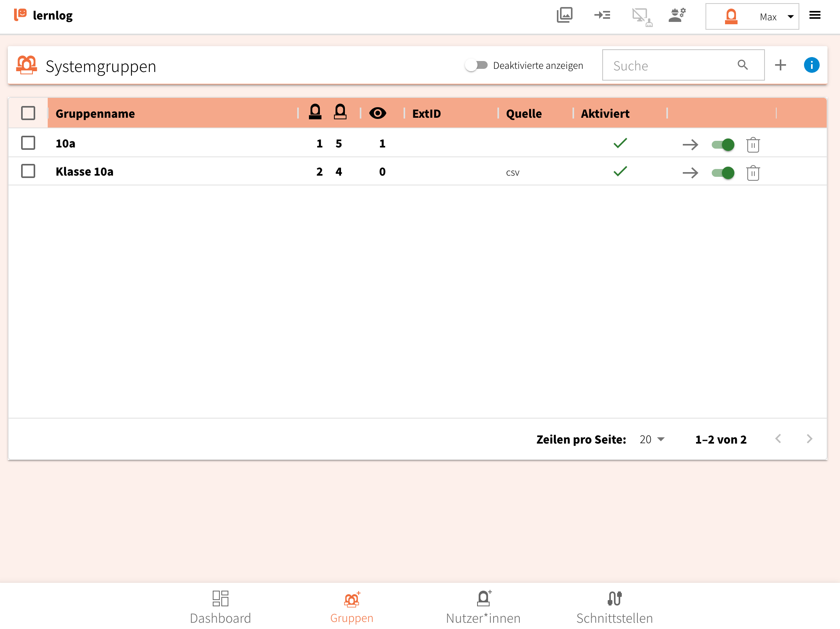Click the blue info icon

[811, 65]
